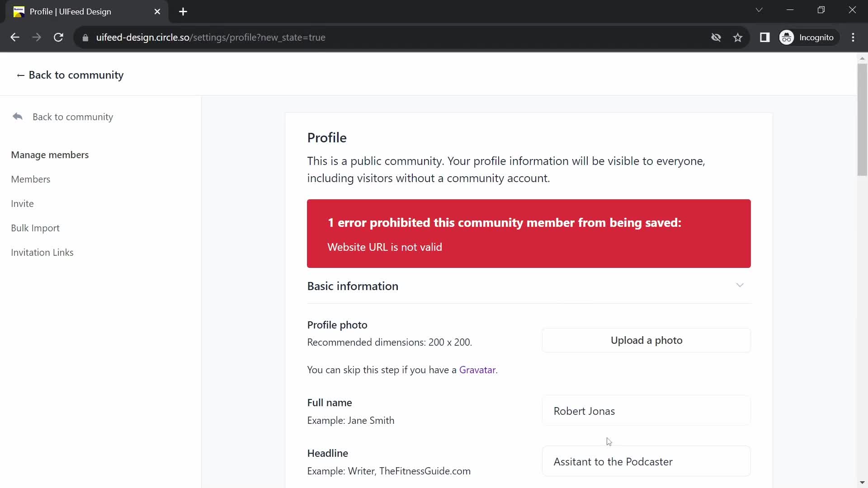Click the bookmark/star icon in browser
The width and height of the screenshot is (868, 488).
pyautogui.click(x=738, y=37)
